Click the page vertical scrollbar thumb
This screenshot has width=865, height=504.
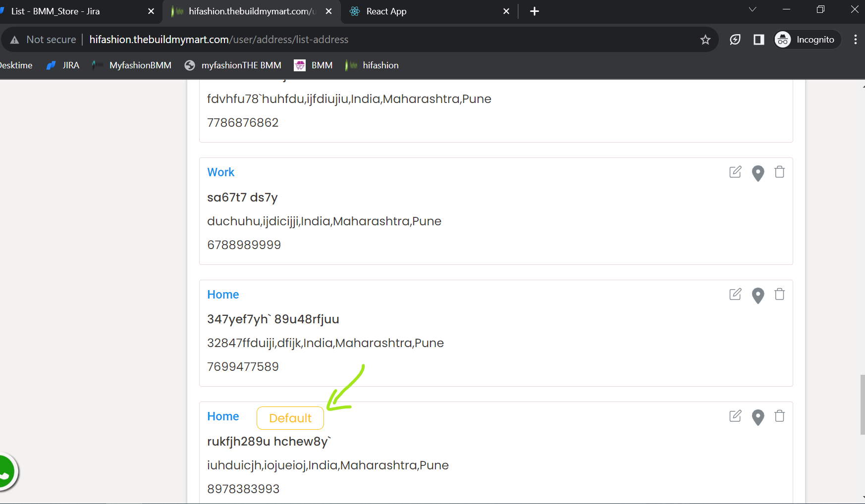pos(863,404)
